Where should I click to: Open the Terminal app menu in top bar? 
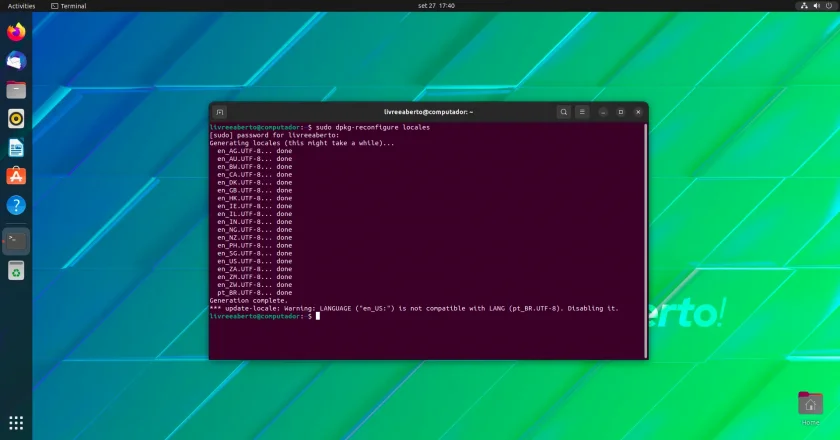69,6
